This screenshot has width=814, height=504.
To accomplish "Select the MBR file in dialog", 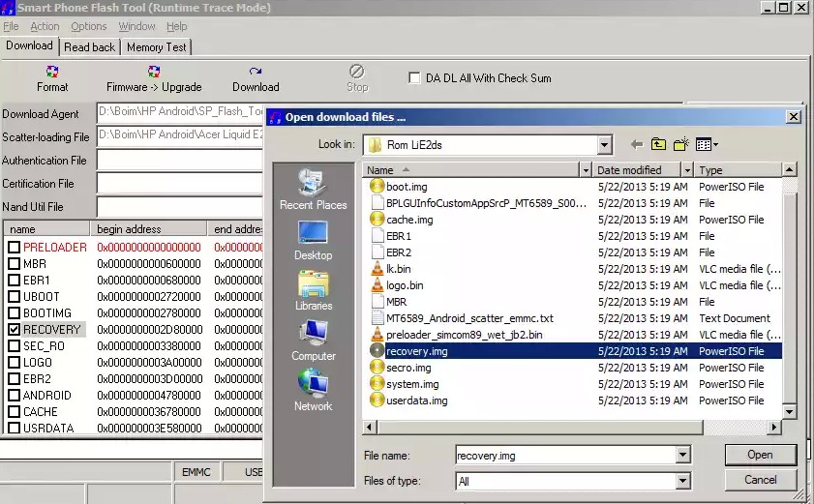I will click(x=396, y=302).
